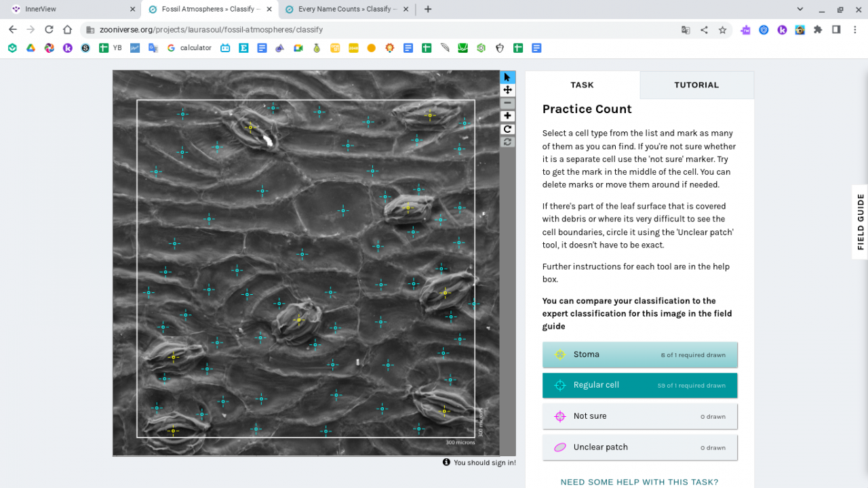Click the zoom in plus button

pyautogui.click(x=507, y=116)
